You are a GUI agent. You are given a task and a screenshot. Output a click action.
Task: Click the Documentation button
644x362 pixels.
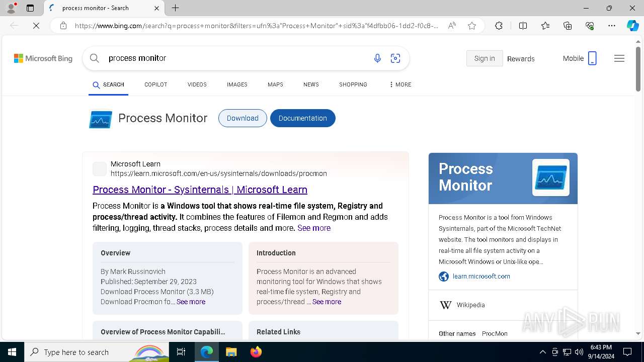303,118
